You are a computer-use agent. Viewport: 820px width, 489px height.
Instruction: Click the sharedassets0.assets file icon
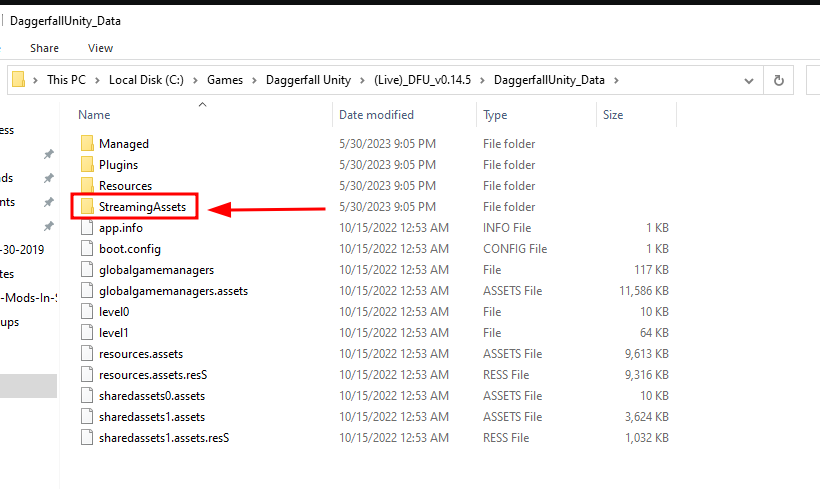(87, 395)
